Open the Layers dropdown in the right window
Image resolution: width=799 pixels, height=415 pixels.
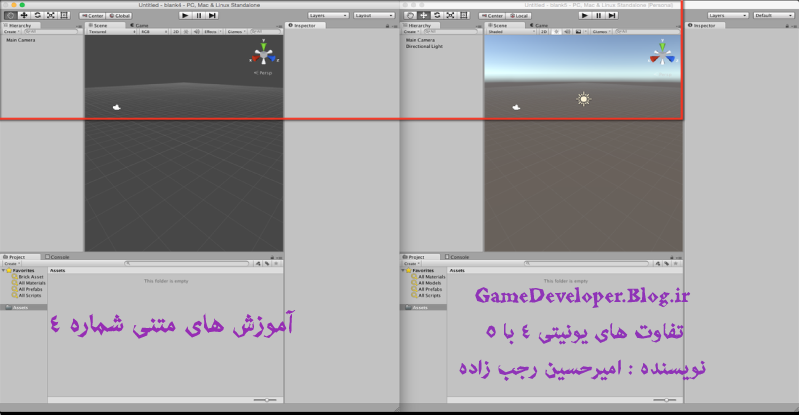pyautogui.click(x=728, y=15)
